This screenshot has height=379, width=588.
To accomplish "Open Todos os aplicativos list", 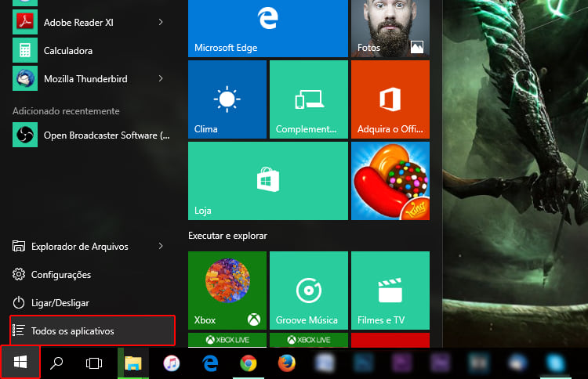I will [x=93, y=330].
